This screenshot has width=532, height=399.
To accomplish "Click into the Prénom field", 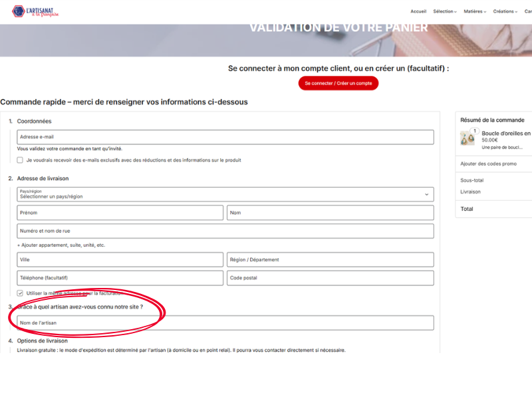I will coord(120,213).
